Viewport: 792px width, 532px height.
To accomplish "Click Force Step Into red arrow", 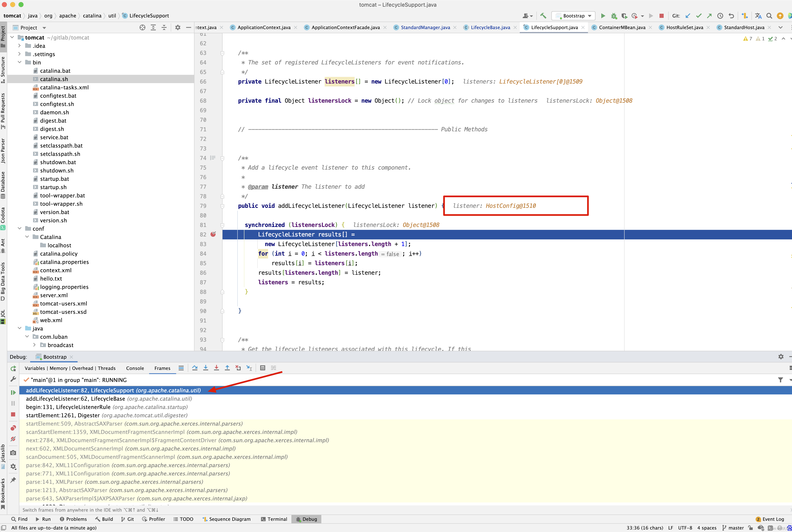I will point(216,368).
